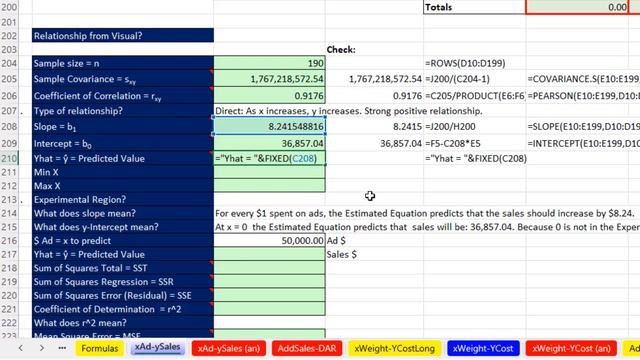Click the 'Check:' heading cell

pyautogui.click(x=374, y=49)
